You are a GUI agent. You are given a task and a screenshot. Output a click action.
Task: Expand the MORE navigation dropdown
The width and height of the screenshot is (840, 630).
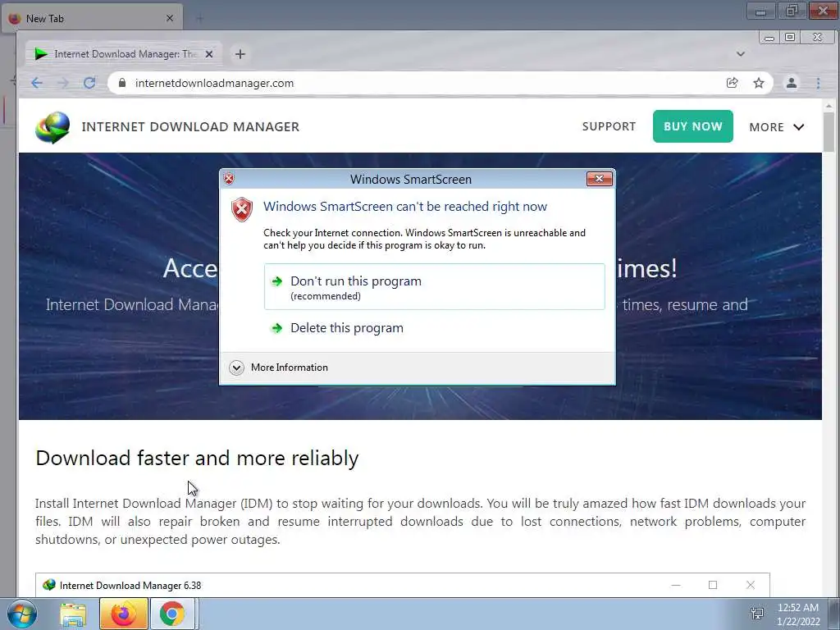776,127
